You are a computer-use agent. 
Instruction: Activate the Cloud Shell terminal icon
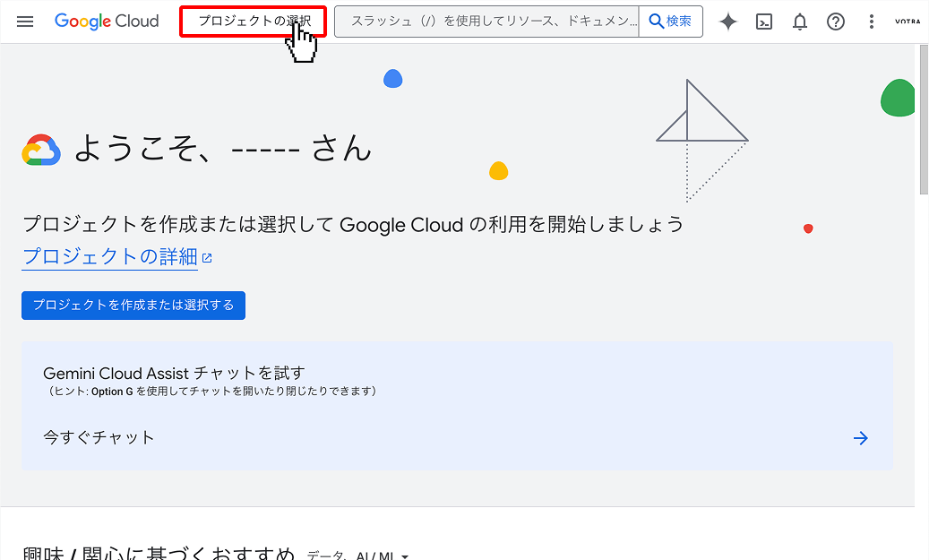tap(764, 22)
